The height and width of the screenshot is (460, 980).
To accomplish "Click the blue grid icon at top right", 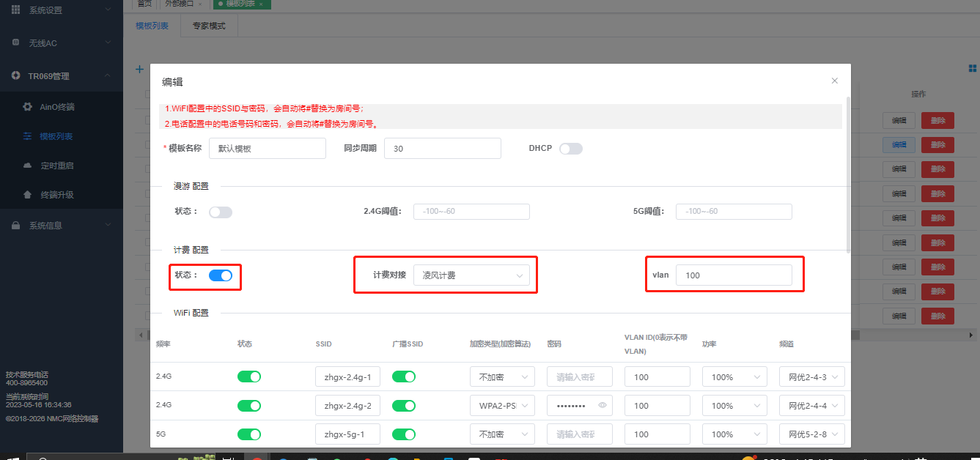I will [x=973, y=68].
